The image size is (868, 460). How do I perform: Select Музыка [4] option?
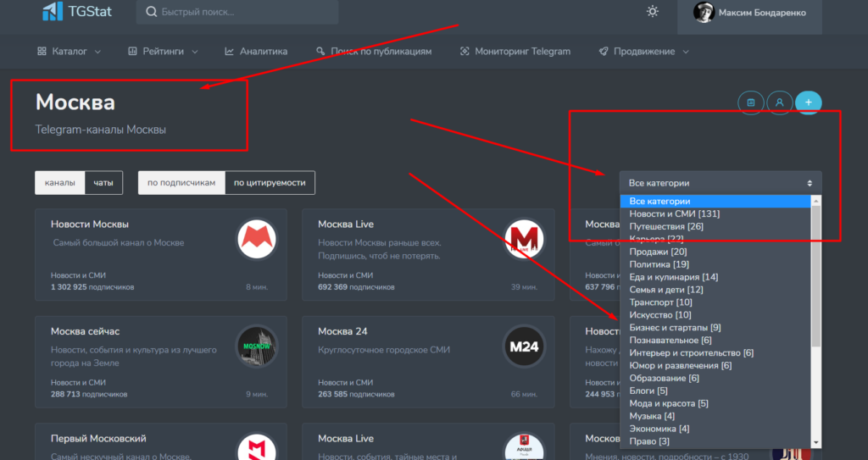[715, 416]
